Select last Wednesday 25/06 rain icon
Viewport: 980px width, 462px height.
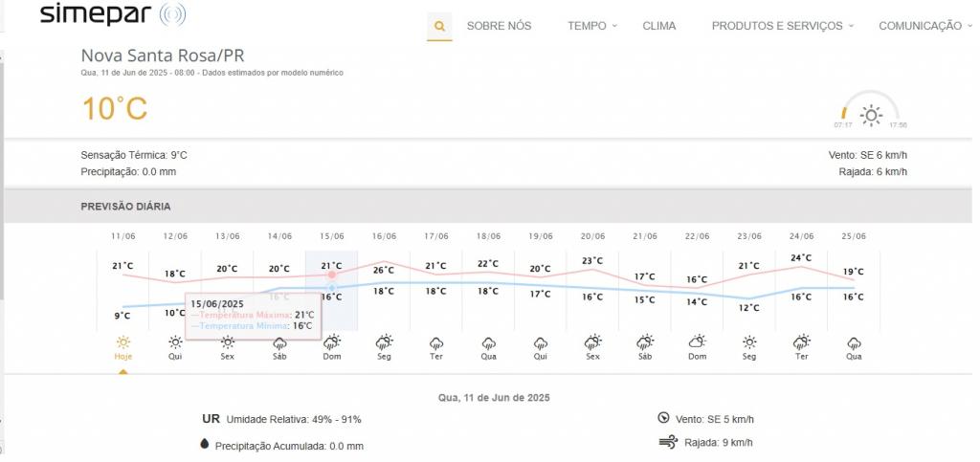pos(854,341)
